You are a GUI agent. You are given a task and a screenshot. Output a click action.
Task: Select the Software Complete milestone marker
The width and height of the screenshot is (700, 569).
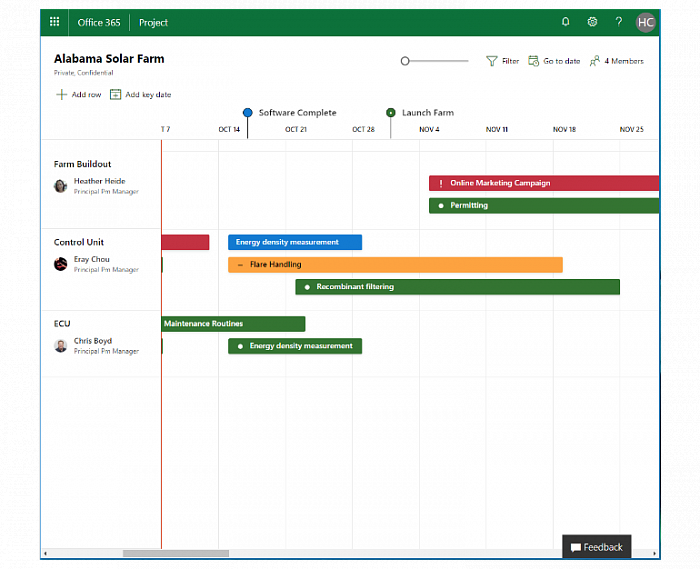click(x=248, y=113)
